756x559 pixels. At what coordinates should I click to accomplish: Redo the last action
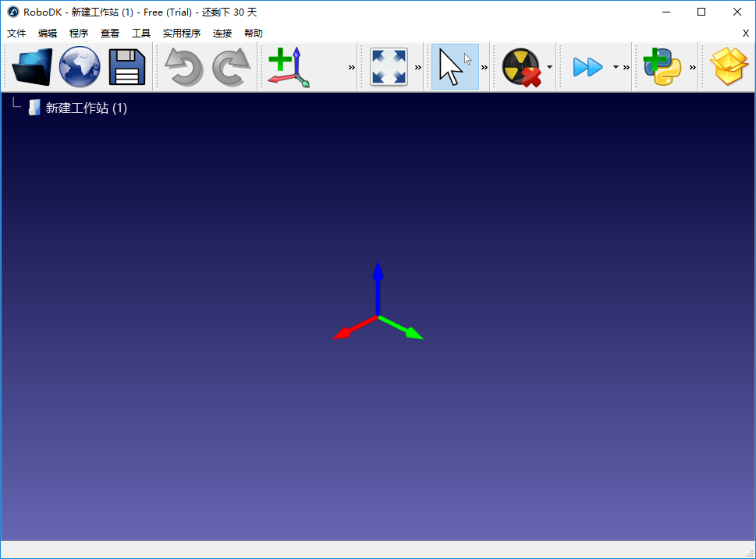tap(232, 67)
